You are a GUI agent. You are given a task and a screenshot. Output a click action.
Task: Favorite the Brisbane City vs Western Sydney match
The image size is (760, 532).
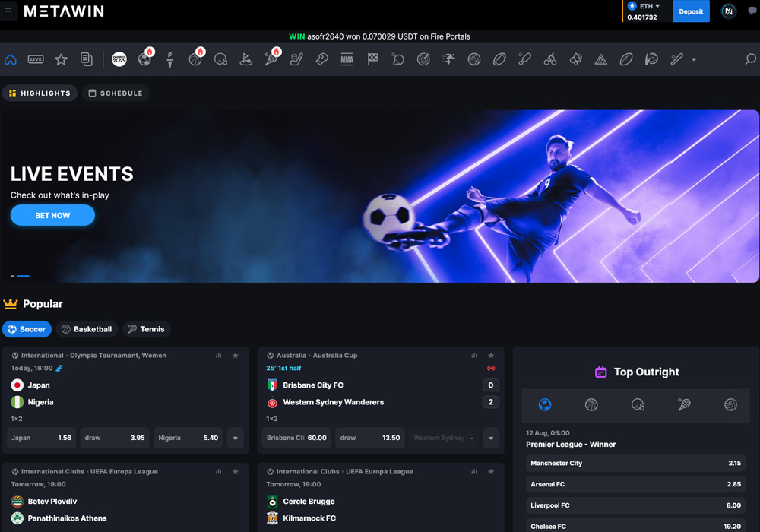[491, 355]
